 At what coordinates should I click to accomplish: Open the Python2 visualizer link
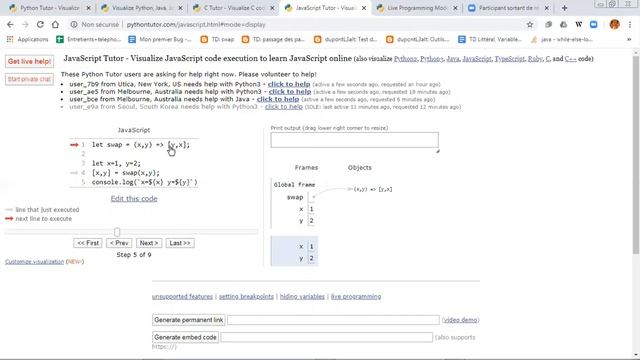(x=405, y=59)
